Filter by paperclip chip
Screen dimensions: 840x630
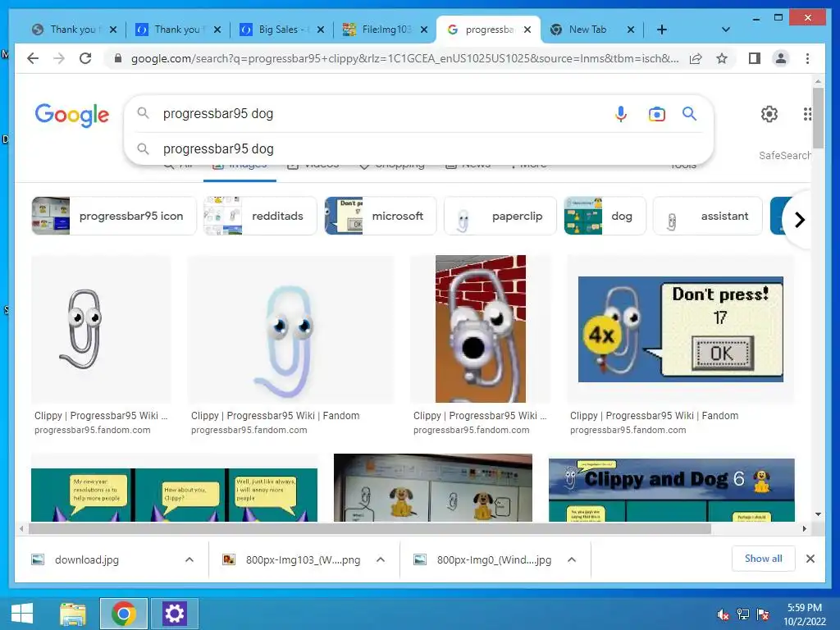pos(500,216)
